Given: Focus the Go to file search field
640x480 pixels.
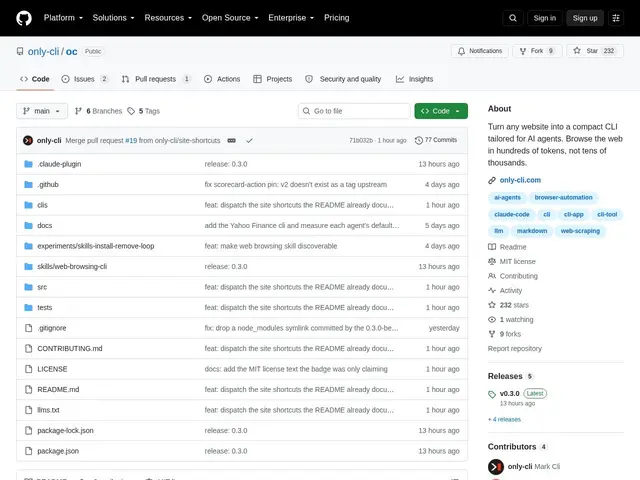Looking at the screenshot, I should (354, 111).
